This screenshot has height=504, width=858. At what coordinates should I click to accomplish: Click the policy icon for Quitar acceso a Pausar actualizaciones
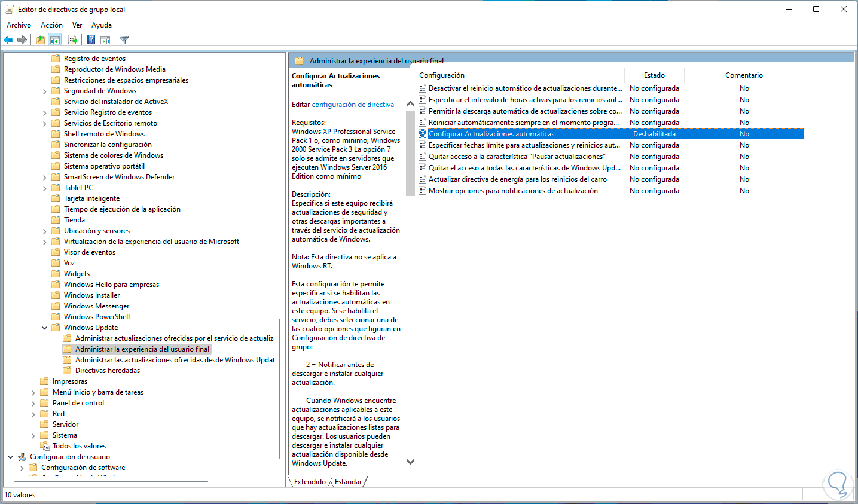click(x=423, y=157)
